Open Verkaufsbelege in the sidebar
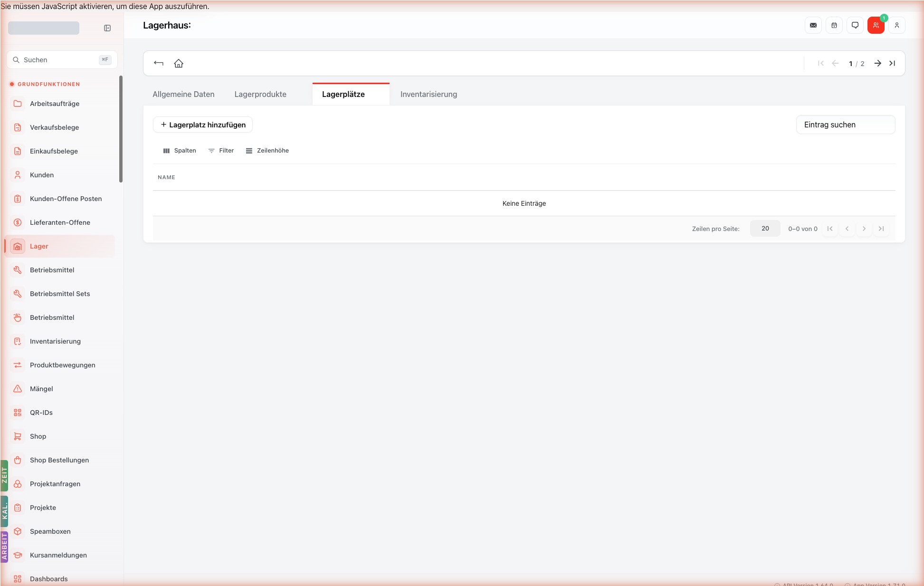This screenshot has height=586, width=924. 60,127
